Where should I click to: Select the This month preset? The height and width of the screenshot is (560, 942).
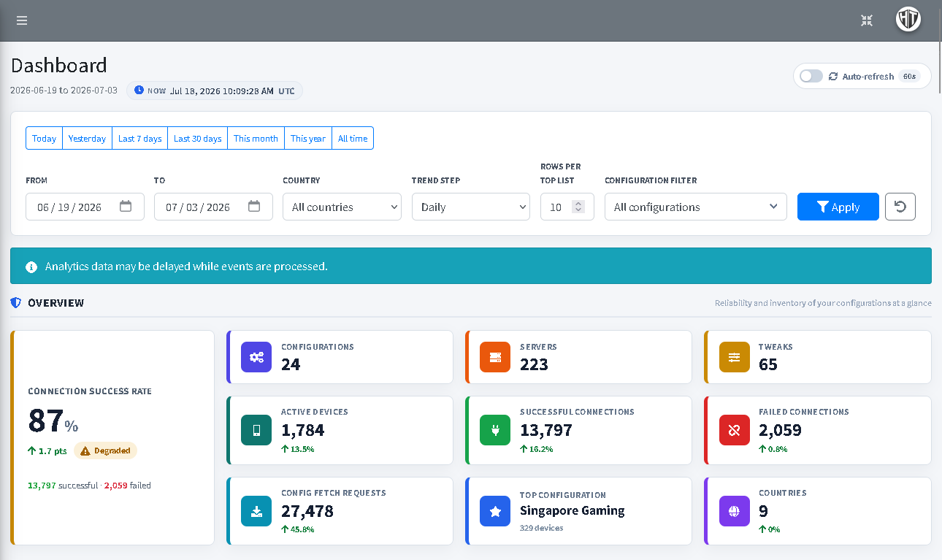click(x=256, y=138)
